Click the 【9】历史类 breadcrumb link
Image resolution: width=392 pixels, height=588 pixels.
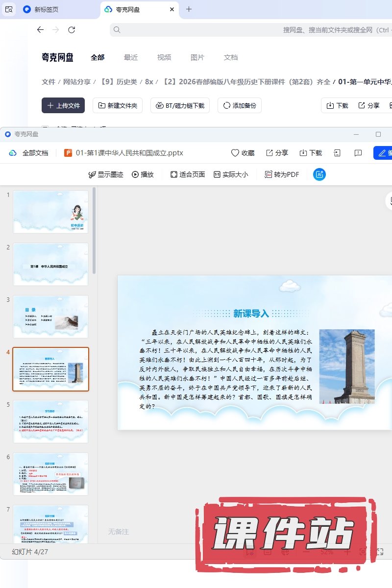pos(119,82)
